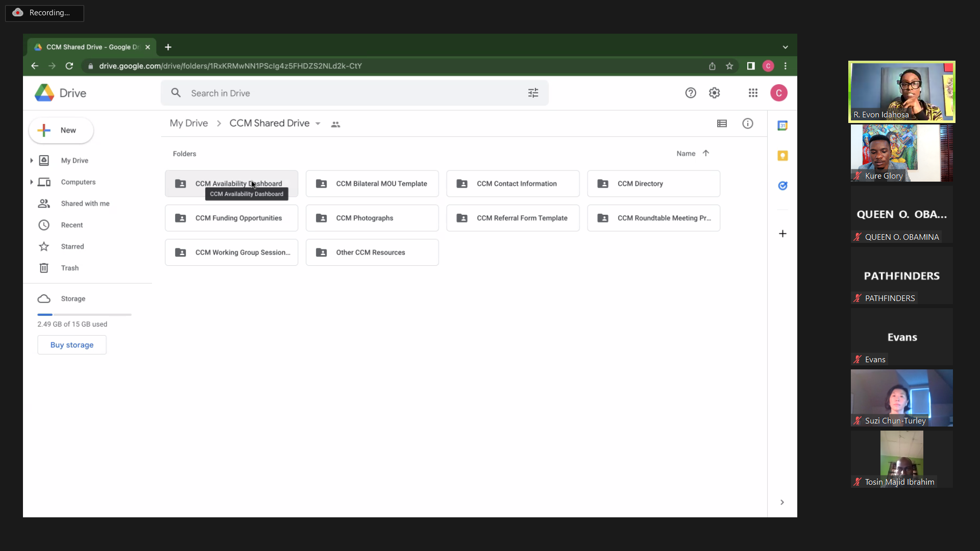Click the storage usage progress bar
The height and width of the screenshot is (551, 980).
pyautogui.click(x=84, y=315)
